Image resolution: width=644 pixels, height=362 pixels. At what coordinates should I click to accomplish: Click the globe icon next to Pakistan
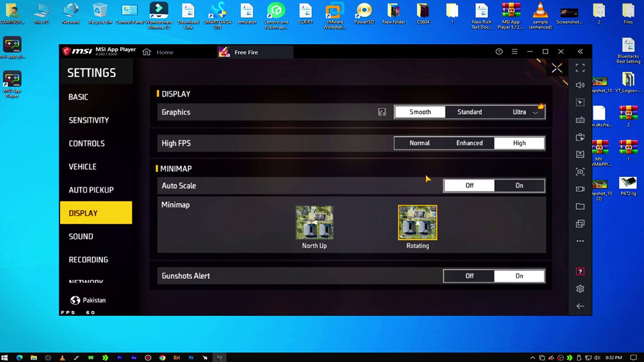(x=75, y=300)
